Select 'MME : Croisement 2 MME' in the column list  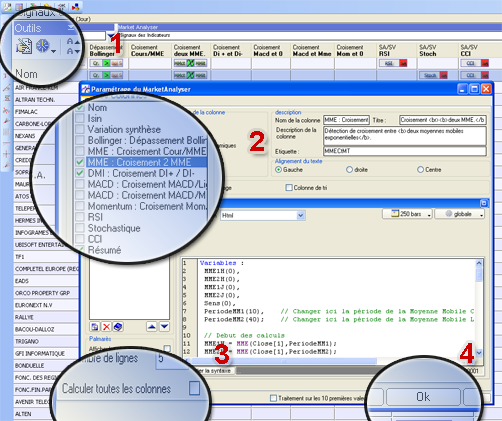pos(139,162)
